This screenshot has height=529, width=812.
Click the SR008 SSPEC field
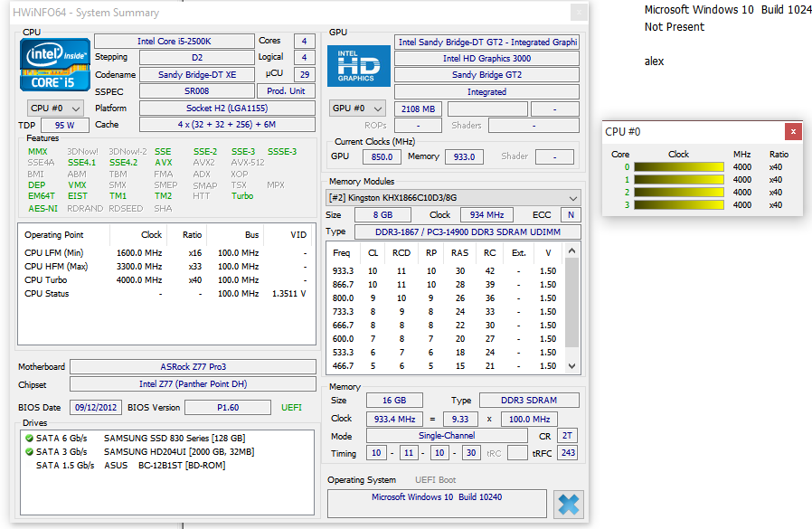point(197,91)
